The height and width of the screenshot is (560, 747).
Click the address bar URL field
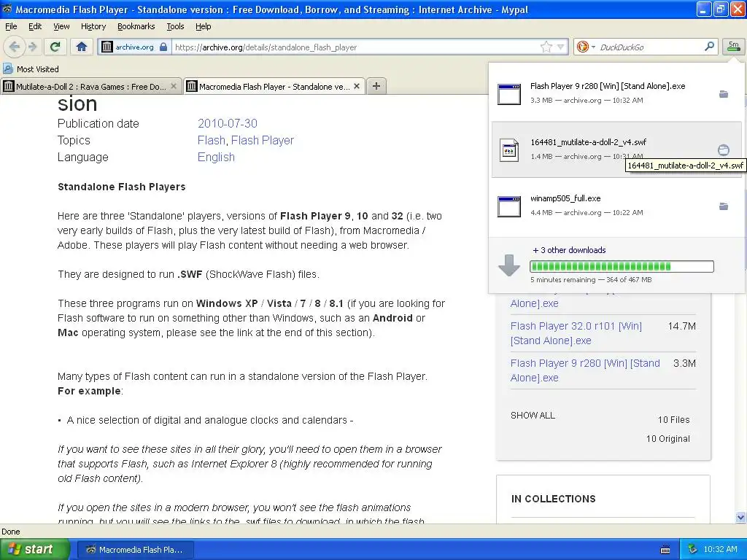(355, 47)
